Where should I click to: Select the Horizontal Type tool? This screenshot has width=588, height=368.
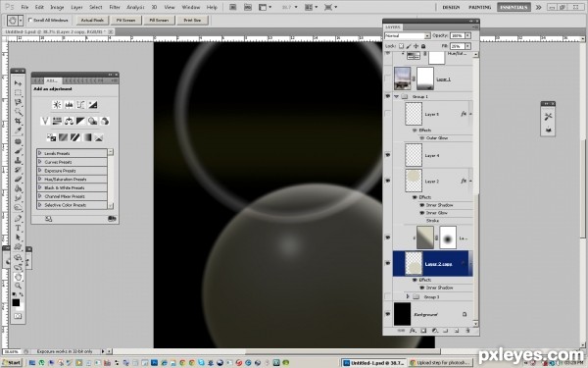[x=18, y=228]
